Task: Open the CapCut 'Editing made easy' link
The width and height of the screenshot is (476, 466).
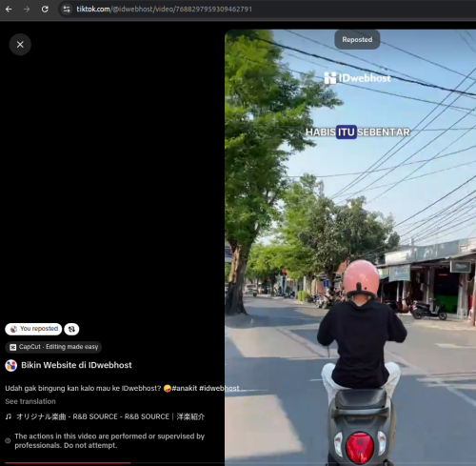Action: pos(53,347)
